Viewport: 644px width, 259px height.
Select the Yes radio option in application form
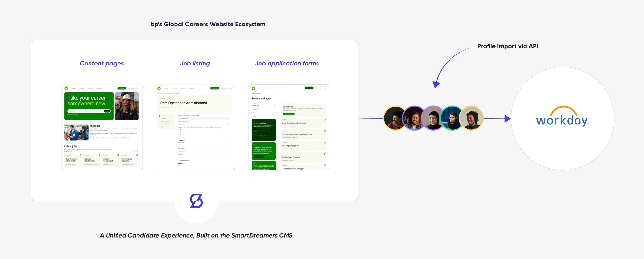click(179, 129)
